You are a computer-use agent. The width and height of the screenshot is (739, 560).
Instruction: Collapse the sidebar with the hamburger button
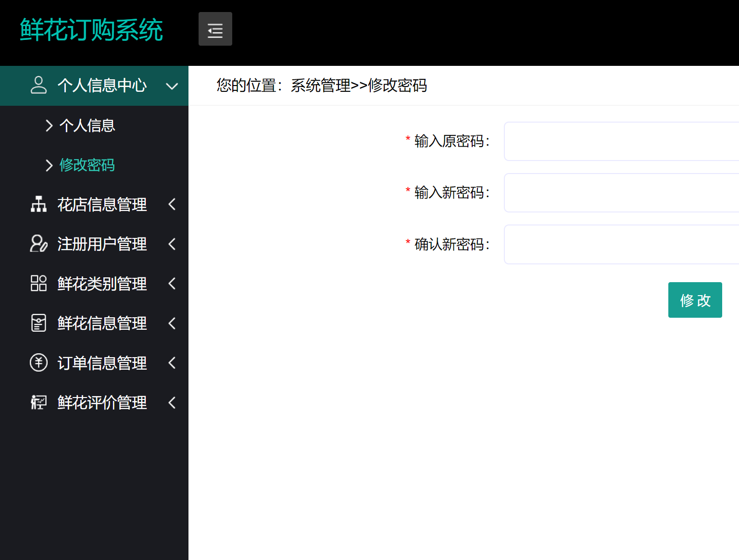click(215, 29)
